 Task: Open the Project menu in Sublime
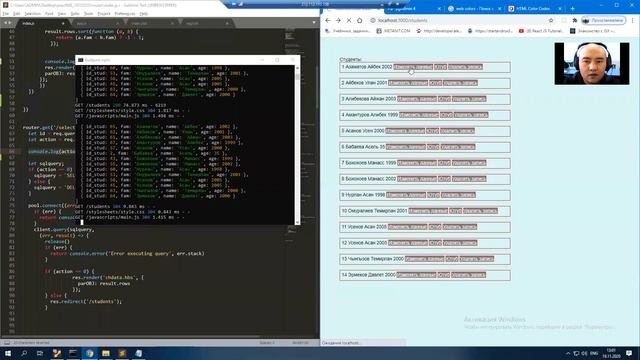104,14
